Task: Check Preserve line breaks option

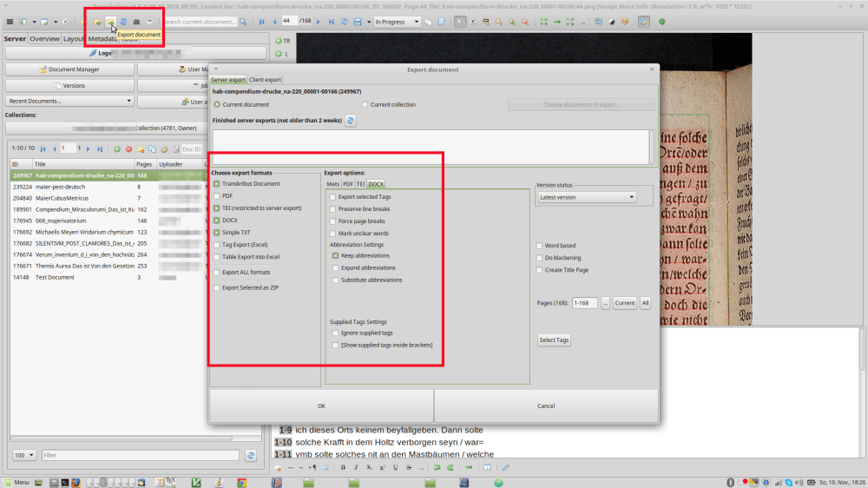Action: pos(333,209)
